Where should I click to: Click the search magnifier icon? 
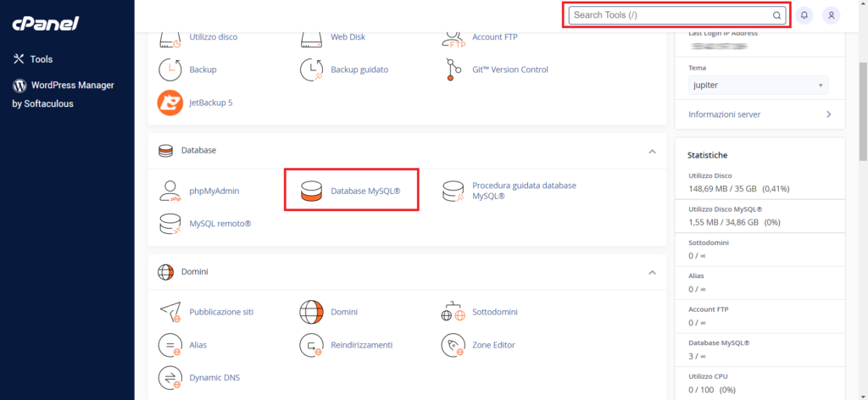pyautogui.click(x=776, y=15)
